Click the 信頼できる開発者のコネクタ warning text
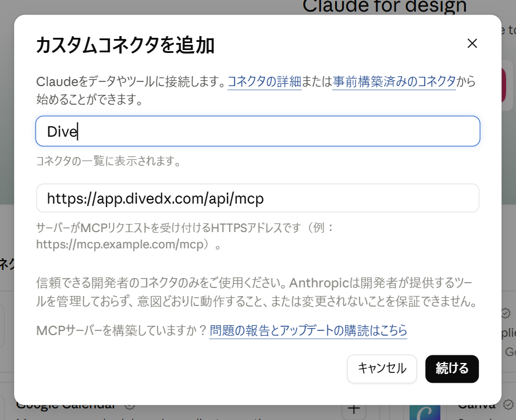The height and width of the screenshot is (420, 516). click(257, 291)
